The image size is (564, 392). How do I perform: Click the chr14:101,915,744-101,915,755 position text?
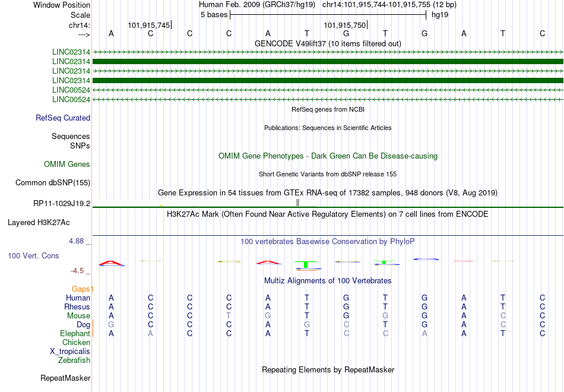(389, 5)
